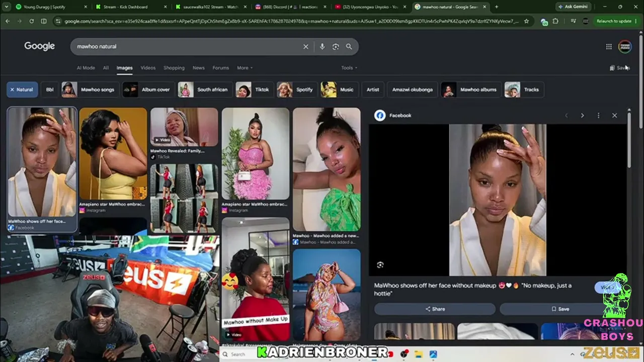644x362 pixels.
Task: Search inside the image with the Lens icon
Action: (x=380, y=264)
